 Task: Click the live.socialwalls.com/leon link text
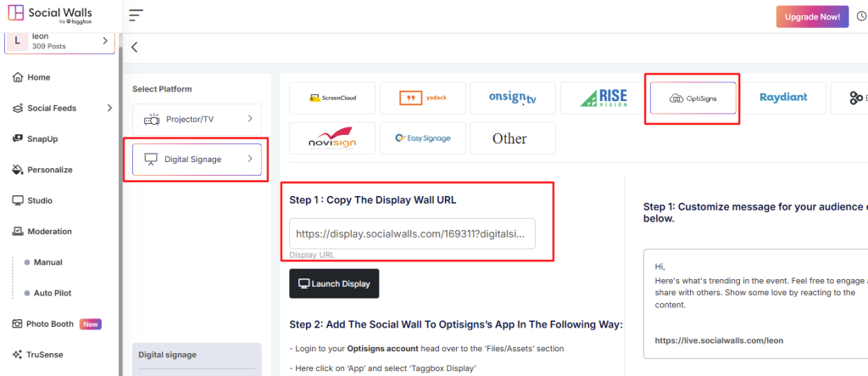pyautogui.click(x=719, y=340)
